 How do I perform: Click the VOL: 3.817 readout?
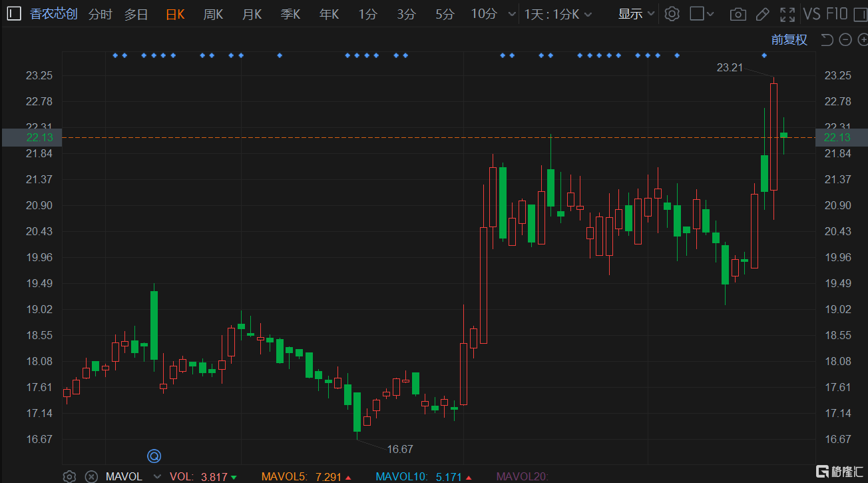click(204, 476)
